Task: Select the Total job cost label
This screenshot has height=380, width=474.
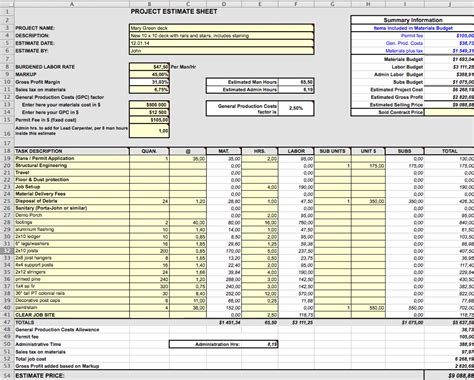Action: pyautogui.click(x=31, y=359)
